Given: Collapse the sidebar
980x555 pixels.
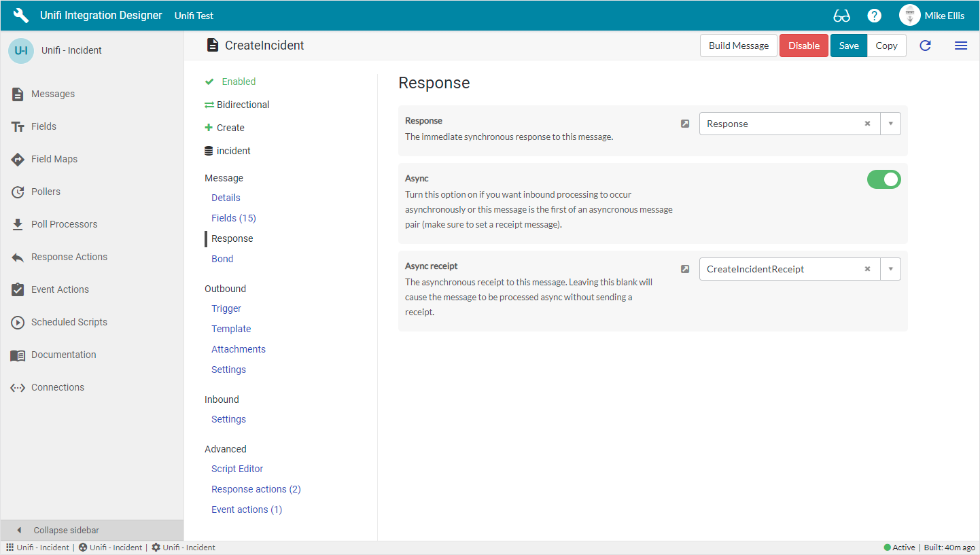Looking at the screenshot, I should pos(66,530).
